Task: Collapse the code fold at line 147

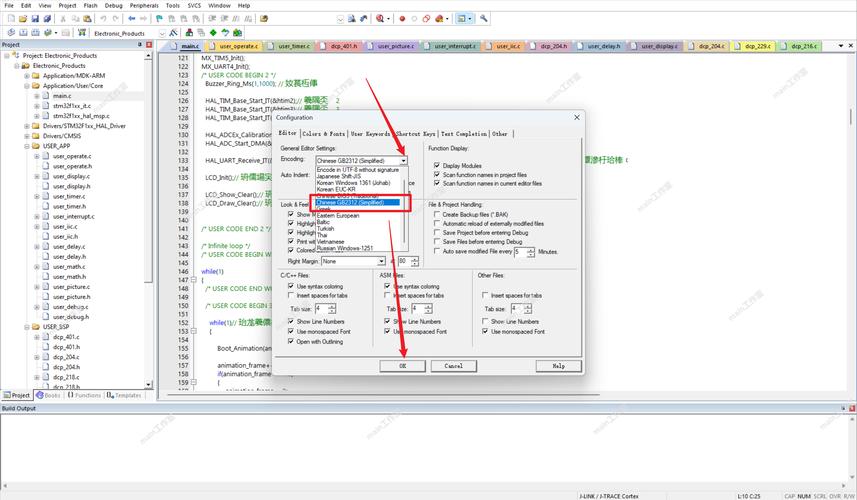Action: 193,280
